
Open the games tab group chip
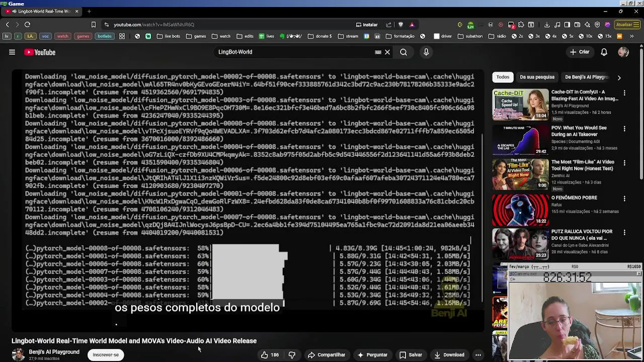(83, 36)
